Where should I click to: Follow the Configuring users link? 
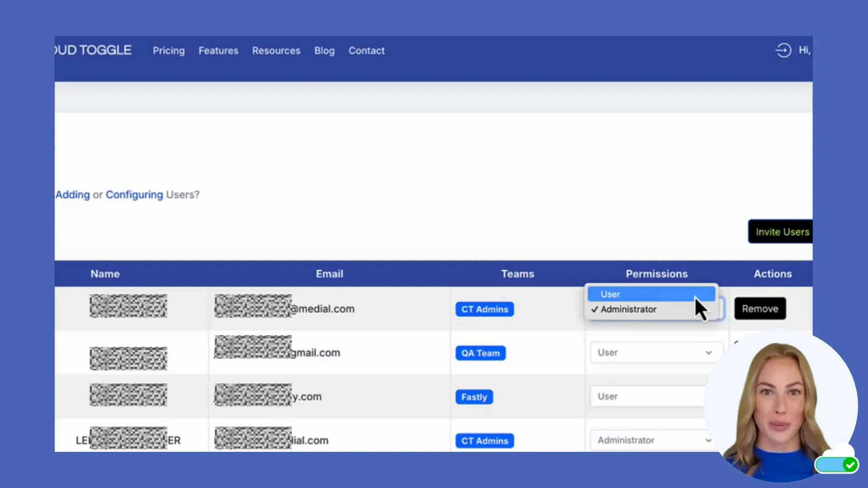point(134,195)
